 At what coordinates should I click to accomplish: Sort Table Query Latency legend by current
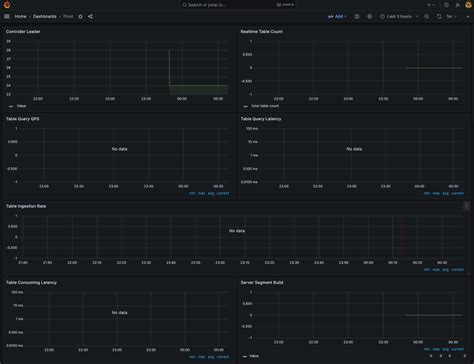point(457,193)
